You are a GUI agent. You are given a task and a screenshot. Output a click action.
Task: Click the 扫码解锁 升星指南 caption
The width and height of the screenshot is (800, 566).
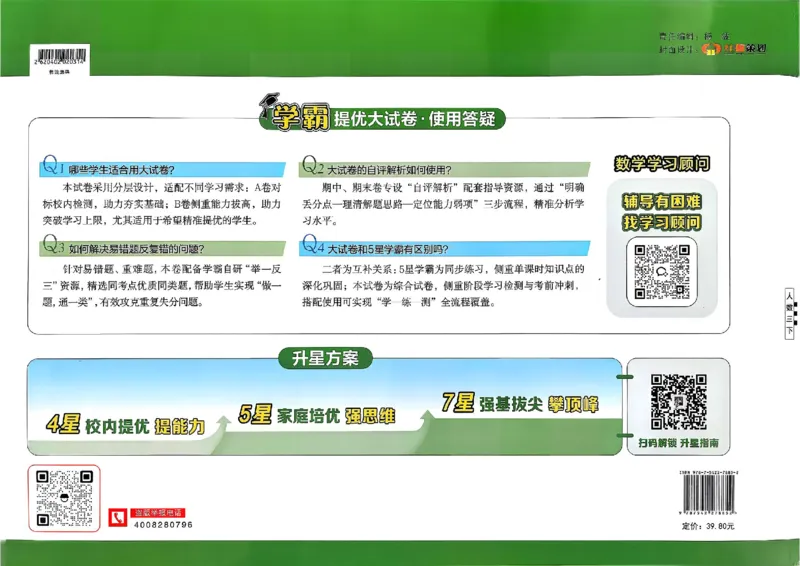pos(679,443)
